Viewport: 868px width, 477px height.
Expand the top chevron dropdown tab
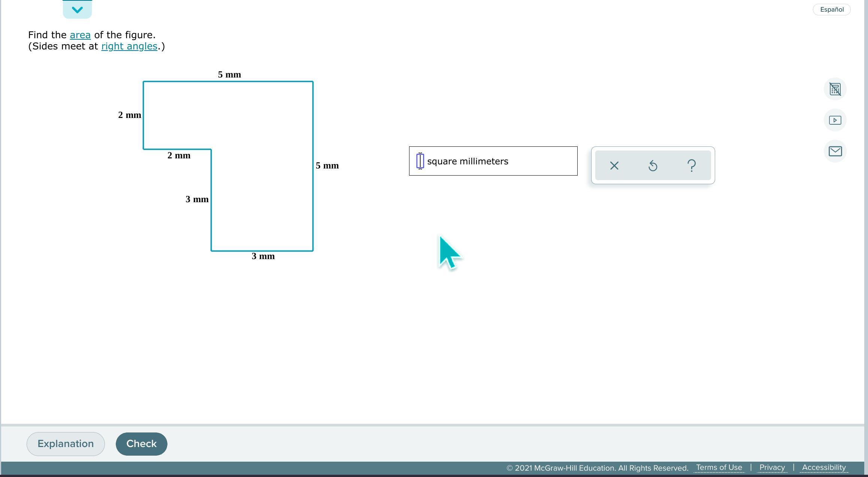pyautogui.click(x=77, y=10)
